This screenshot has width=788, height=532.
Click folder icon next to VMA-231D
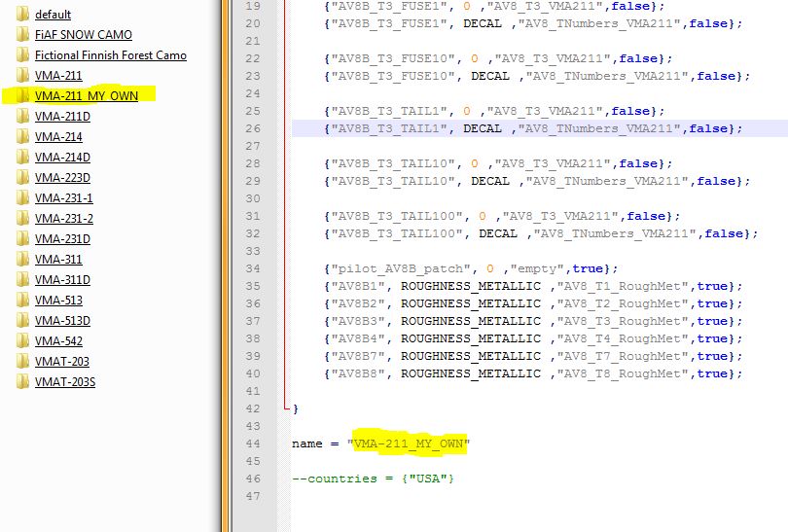coord(22,238)
